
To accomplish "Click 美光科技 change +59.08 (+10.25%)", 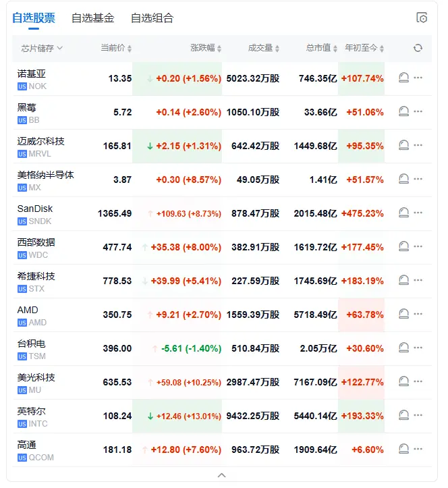I will point(188,382).
